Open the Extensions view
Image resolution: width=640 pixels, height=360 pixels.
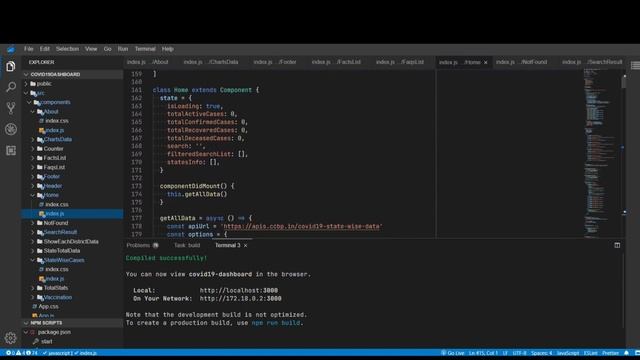tap(11, 150)
